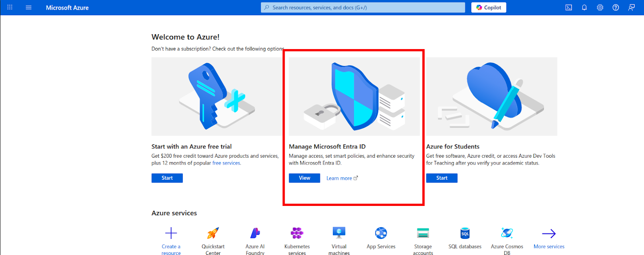Open Azure AI Foundry icon
Screen dimensions: 644x255
tap(255, 233)
